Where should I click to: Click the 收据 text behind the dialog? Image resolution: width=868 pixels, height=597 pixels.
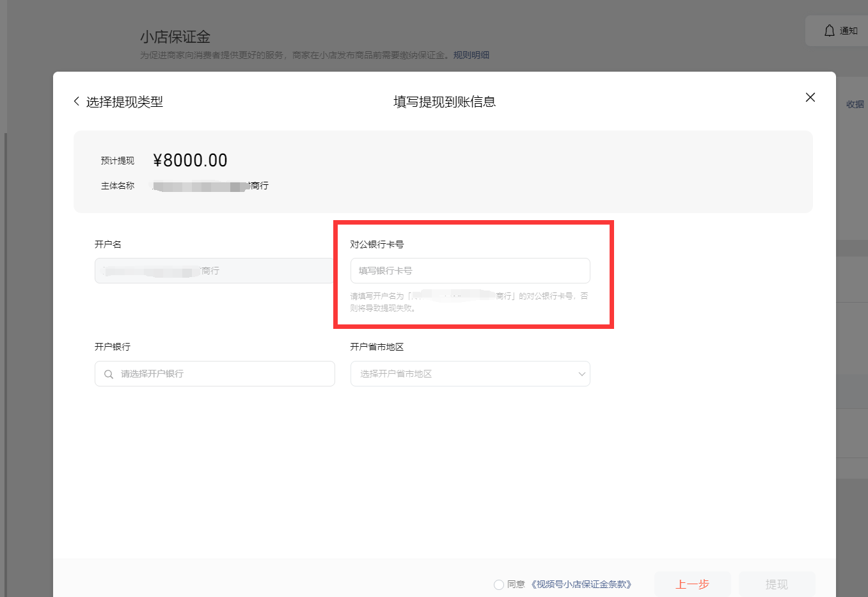coord(855,104)
